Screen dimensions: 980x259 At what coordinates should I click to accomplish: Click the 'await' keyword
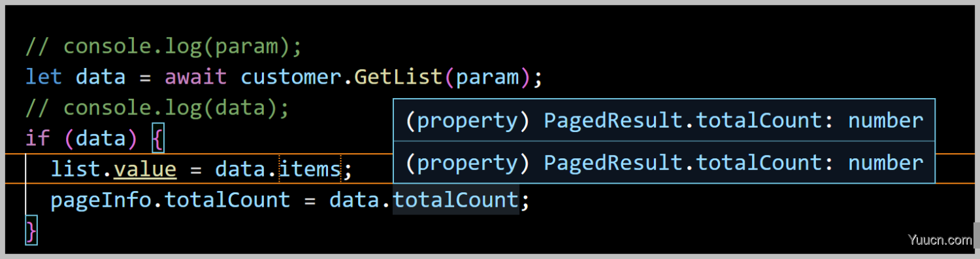click(195, 77)
